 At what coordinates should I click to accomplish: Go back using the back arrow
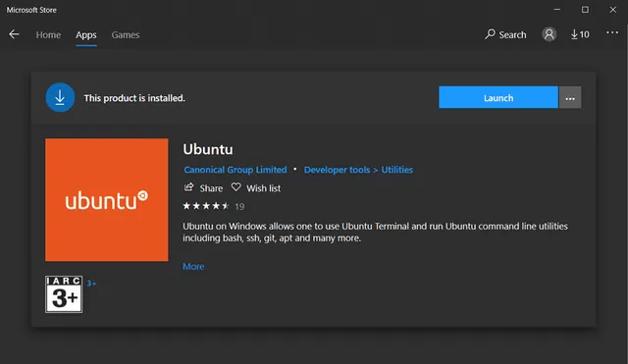pos(14,34)
